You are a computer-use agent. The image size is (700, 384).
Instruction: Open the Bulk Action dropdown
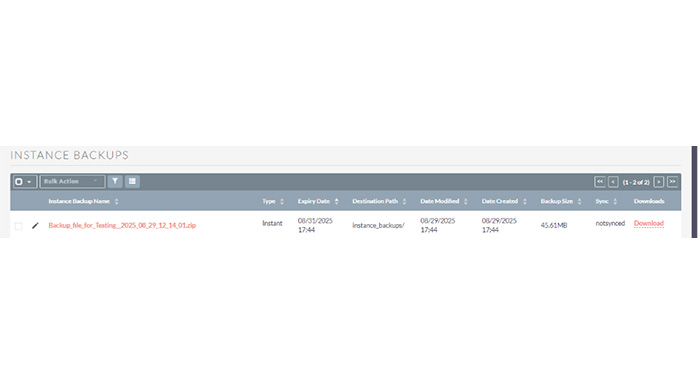click(x=72, y=181)
